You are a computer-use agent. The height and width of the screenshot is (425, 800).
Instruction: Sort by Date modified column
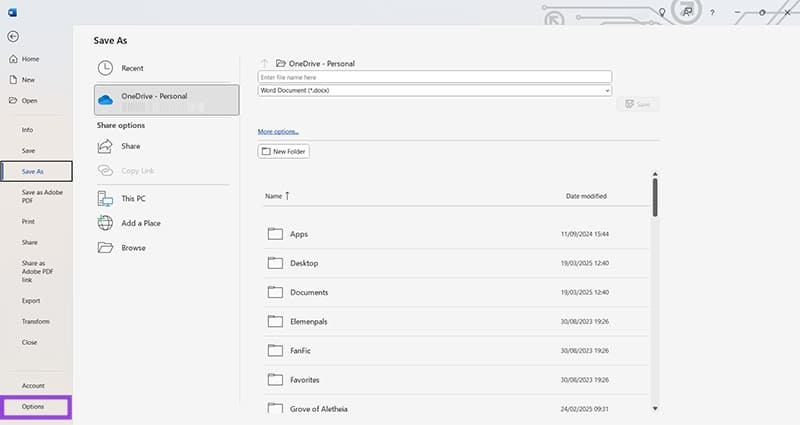586,196
